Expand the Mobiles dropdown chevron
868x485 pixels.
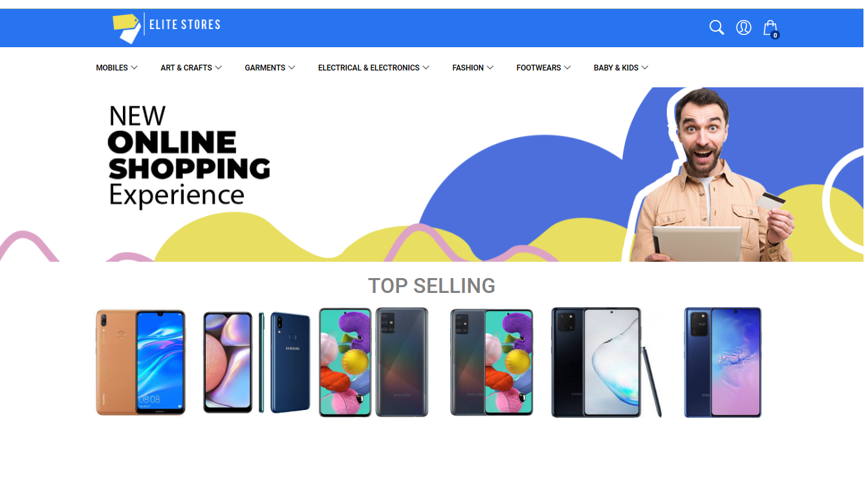(134, 67)
